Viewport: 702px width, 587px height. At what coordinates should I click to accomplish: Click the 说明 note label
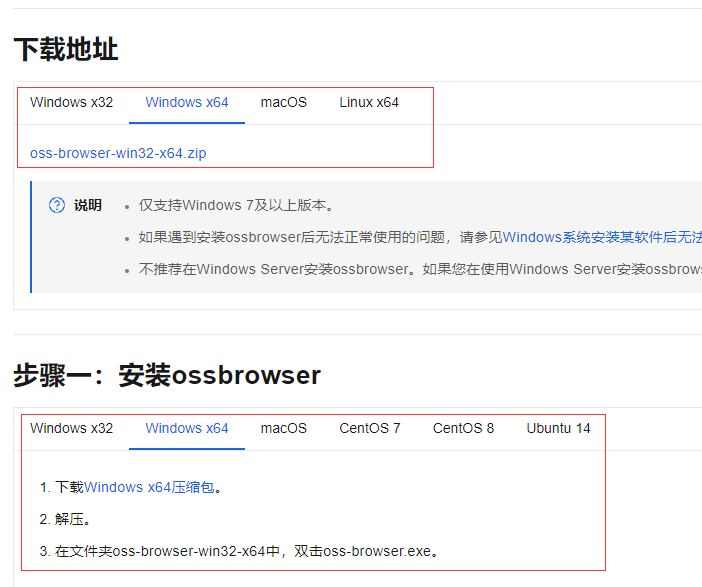(x=88, y=205)
